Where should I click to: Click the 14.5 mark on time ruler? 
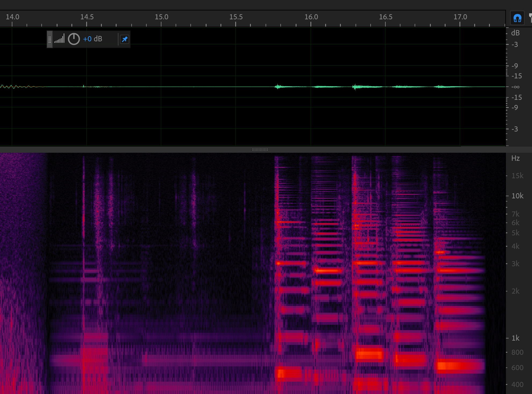click(x=87, y=17)
